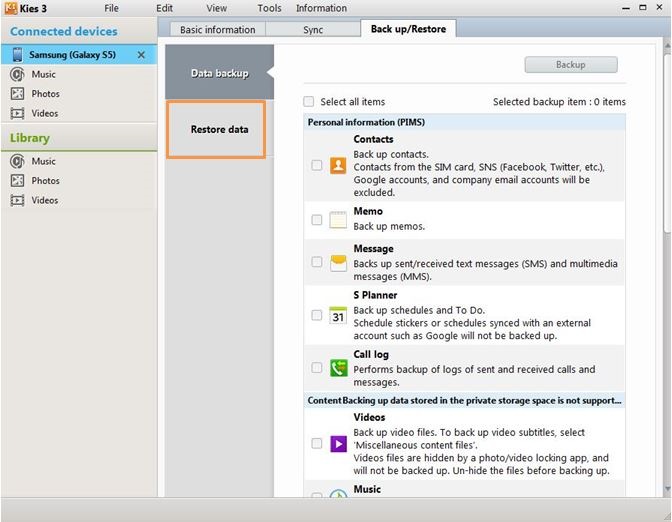This screenshot has width=672, height=522.
Task: Click the orange Contacts icon
Action: 338,165
